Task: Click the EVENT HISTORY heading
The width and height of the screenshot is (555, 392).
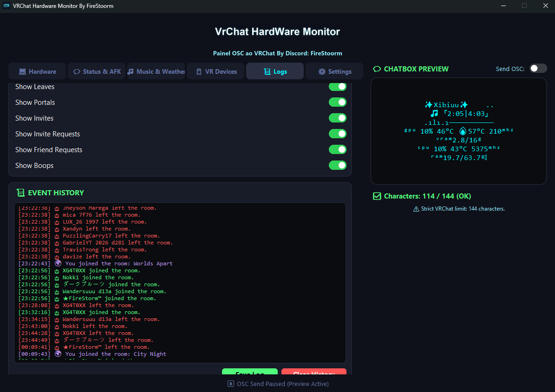Action: click(x=56, y=193)
